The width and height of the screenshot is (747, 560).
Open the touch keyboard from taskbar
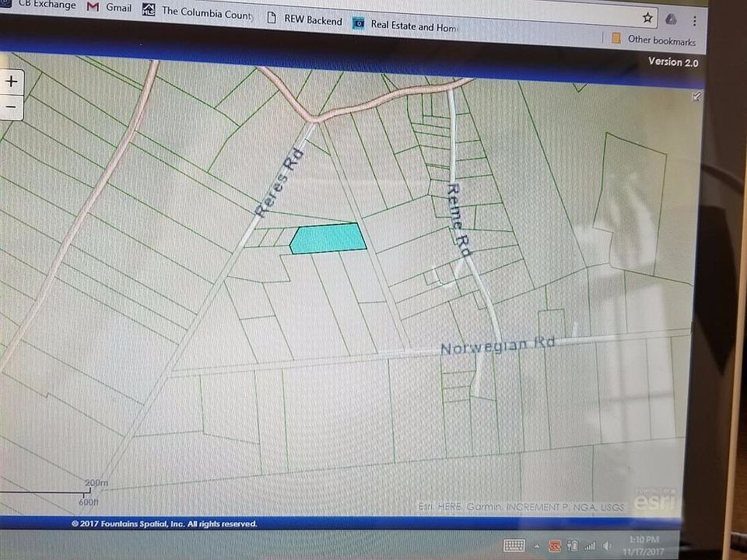(x=514, y=545)
